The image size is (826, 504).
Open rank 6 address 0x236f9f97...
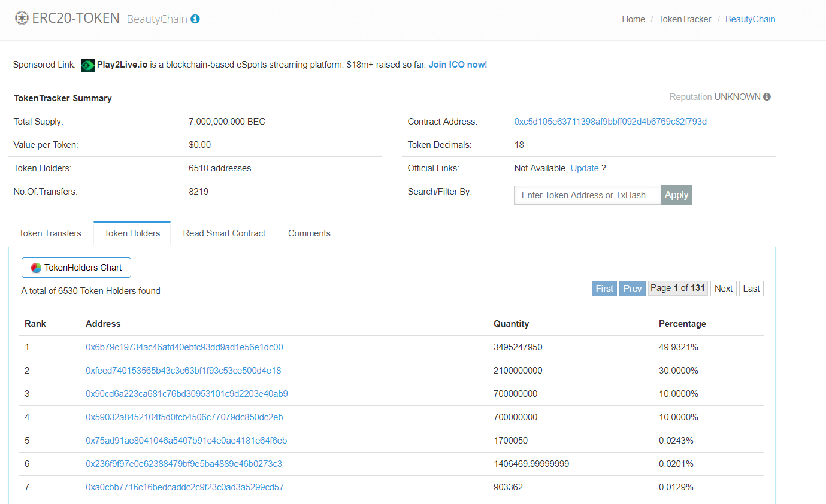184,464
